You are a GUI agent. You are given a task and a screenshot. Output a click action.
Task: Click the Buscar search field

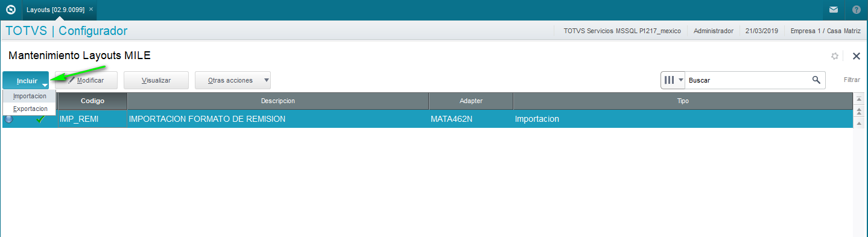click(747, 80)
